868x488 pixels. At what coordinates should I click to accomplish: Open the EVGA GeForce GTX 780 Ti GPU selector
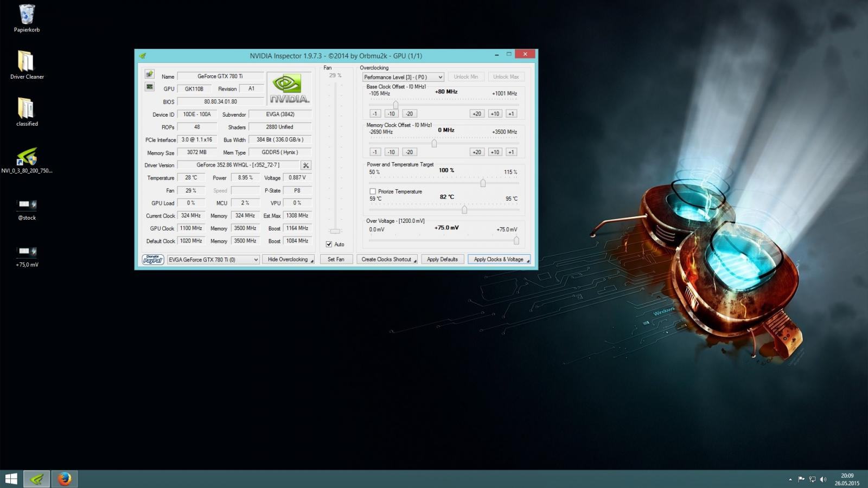point(213,260)
